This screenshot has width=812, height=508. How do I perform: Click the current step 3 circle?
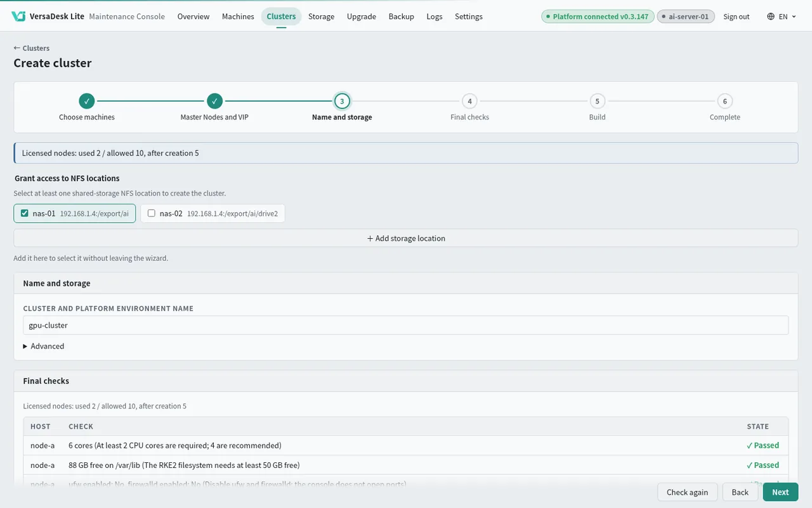[342, 101]
